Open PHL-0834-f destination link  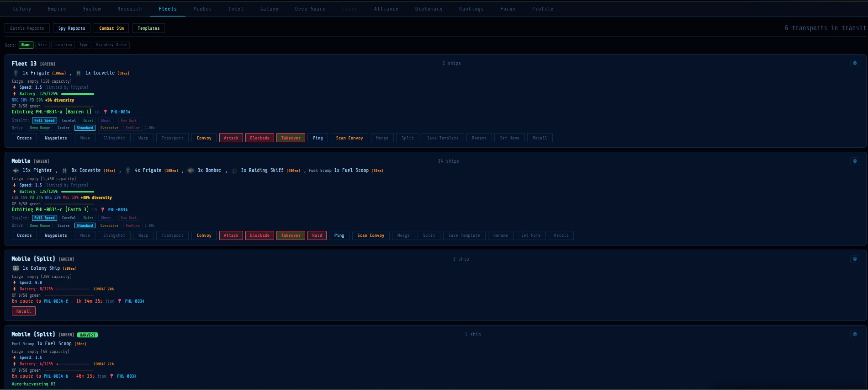56,301
